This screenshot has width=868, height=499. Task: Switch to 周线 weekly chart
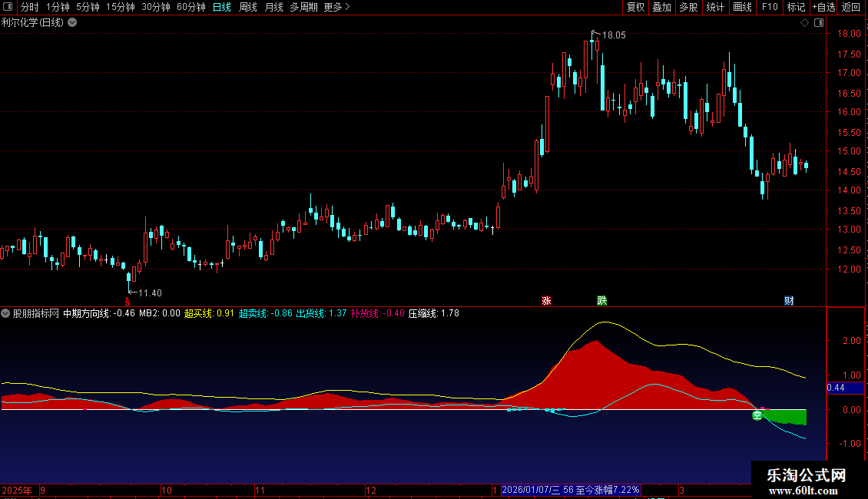click(x=247, y=7)
